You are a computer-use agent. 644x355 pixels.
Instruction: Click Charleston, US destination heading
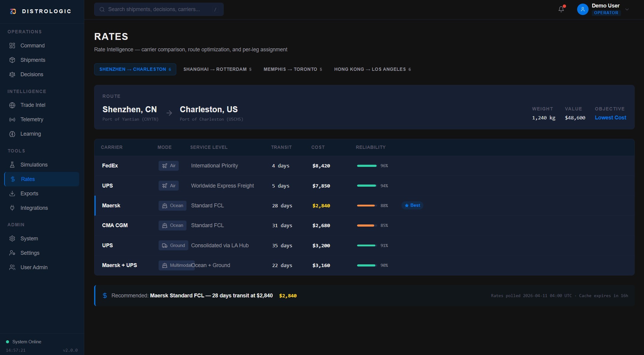click(209, 109)
